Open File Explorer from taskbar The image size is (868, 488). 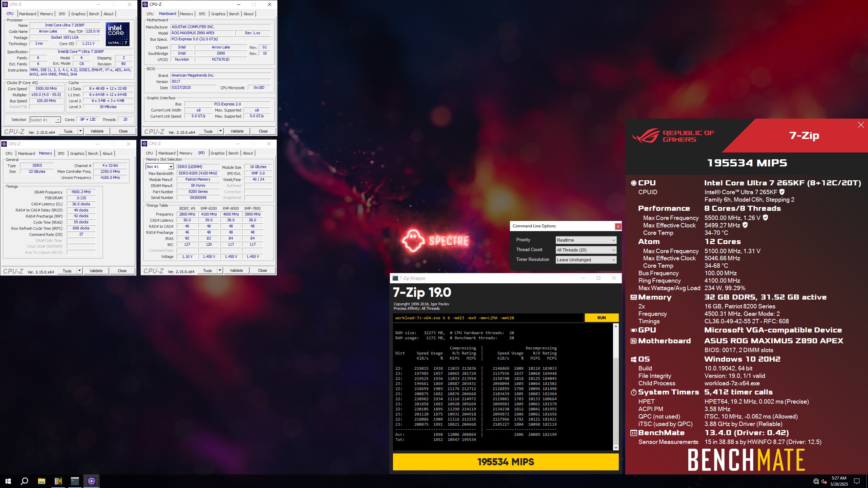click(x=41, y=481)
